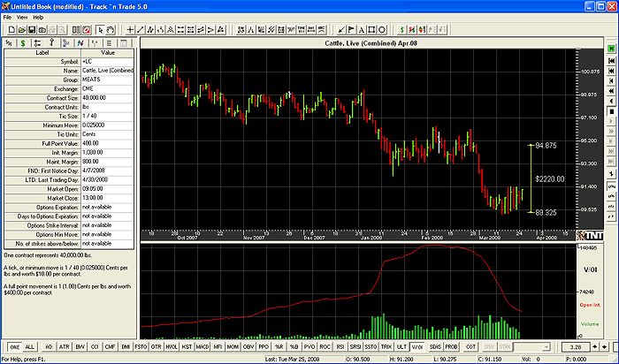The width and height of the screenshot is (619, 364).
Task: Select the trend line drawing tool
Action: 140,29
